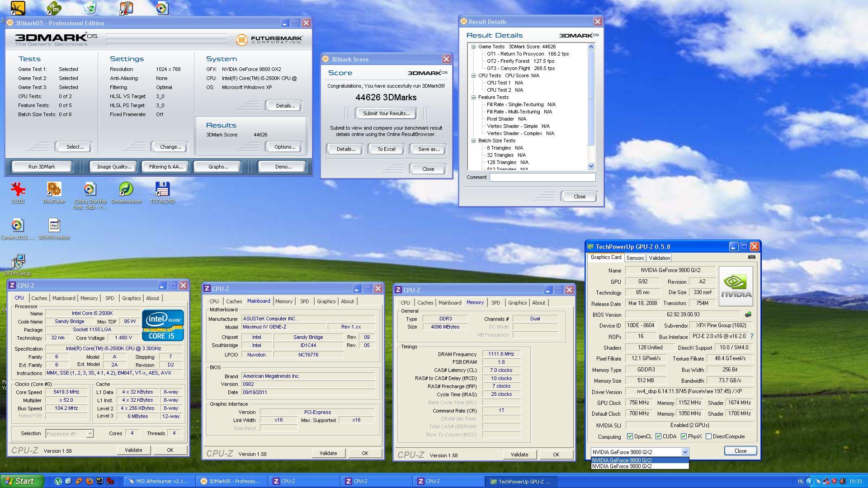Click the Comment input field

tap(542, 178)
